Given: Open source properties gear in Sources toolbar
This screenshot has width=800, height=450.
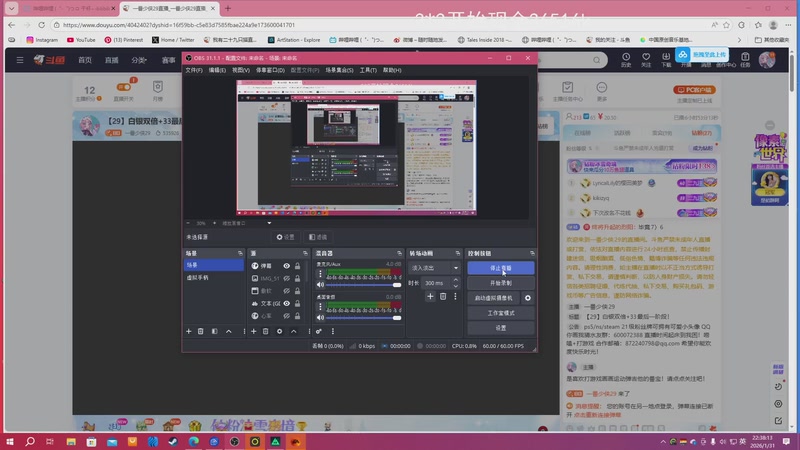Looking at the screenshot, I should coord(279,331).
